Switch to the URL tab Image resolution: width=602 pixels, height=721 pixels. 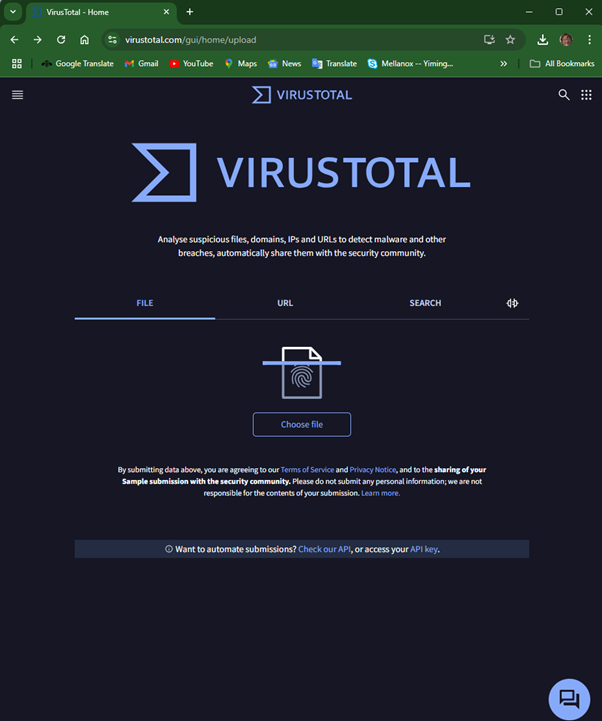pos(285,303)
